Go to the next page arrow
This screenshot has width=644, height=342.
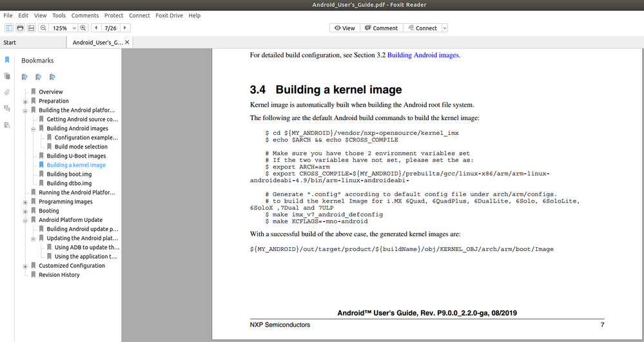tap(125, 28)
